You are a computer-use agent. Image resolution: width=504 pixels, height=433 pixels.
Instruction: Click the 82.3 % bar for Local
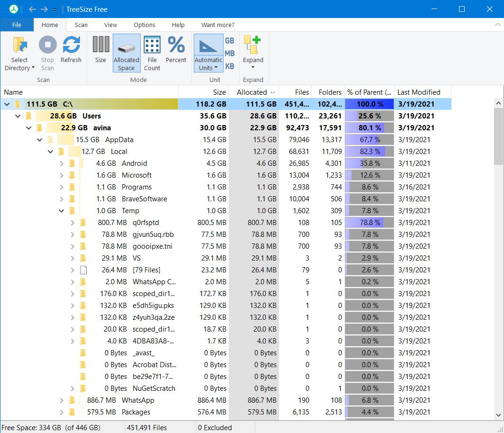(x=369, y=152)
